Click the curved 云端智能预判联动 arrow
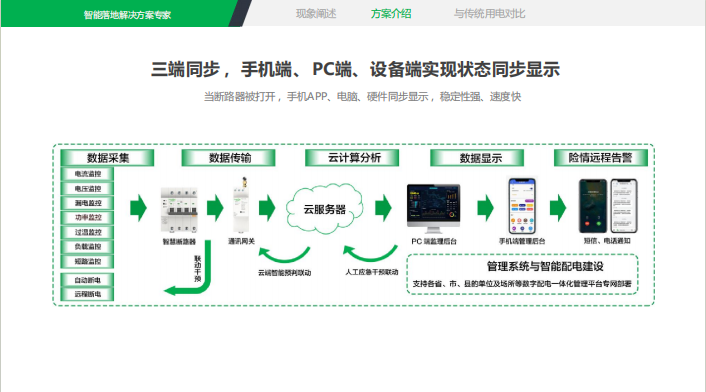This screenshot has height=392, width=706. pyautogui.click(x=284, y=255)
